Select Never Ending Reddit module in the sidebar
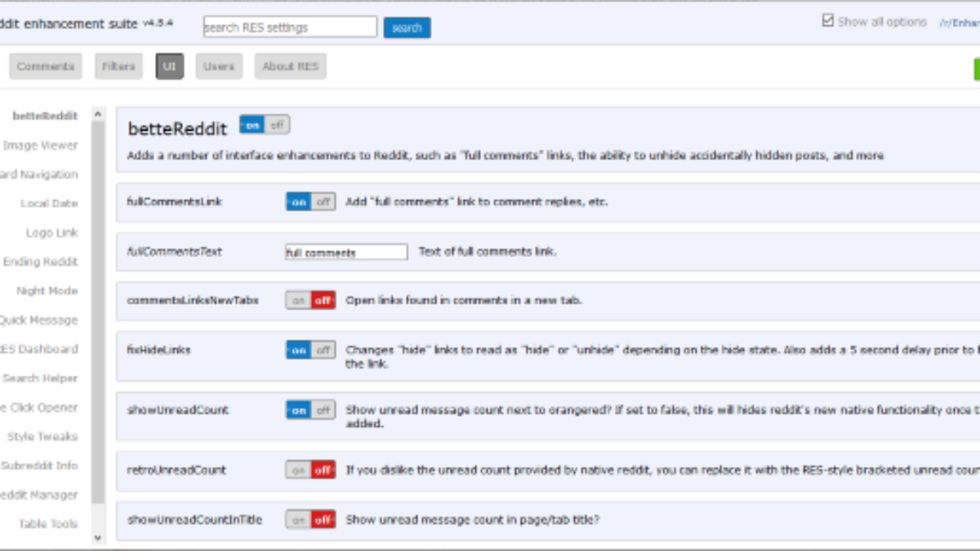 pyautogui.click(x=40, y=261)
